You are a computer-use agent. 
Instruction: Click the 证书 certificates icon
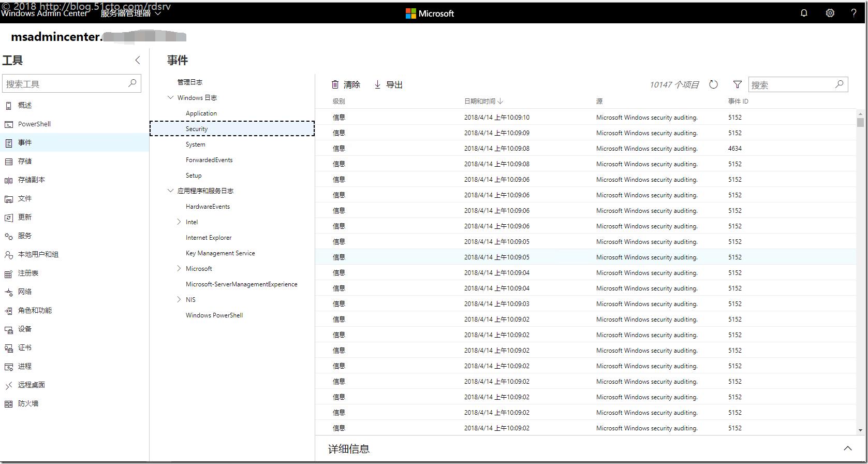pos(8,348)
